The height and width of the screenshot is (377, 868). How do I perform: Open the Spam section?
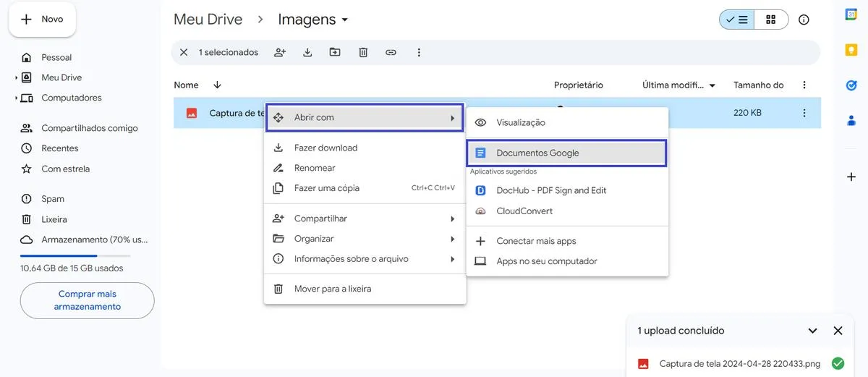[x=52, y=199]
